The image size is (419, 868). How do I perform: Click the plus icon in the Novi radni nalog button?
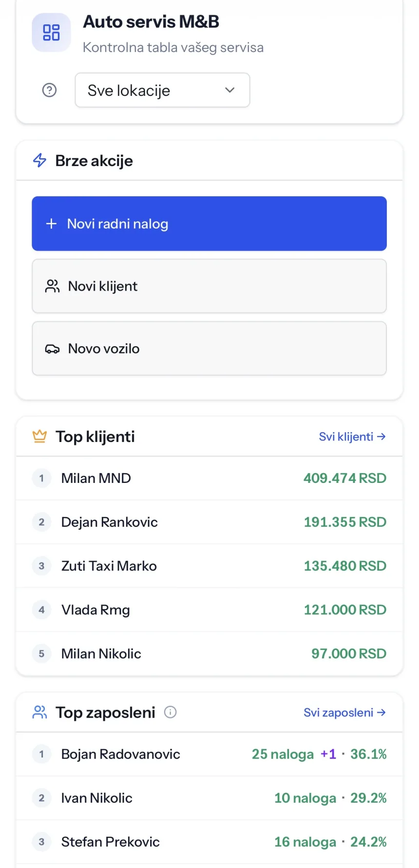[x=51, y=223]
